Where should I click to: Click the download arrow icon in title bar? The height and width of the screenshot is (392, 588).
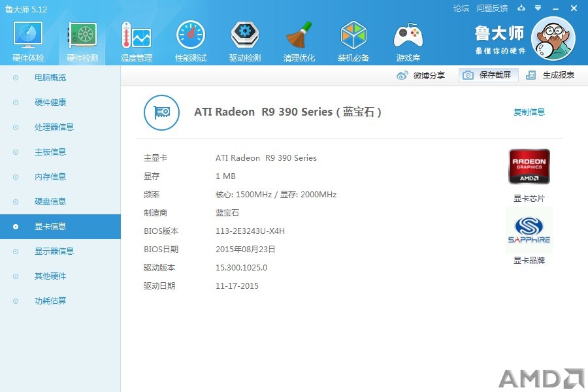[x=521, y=8]
